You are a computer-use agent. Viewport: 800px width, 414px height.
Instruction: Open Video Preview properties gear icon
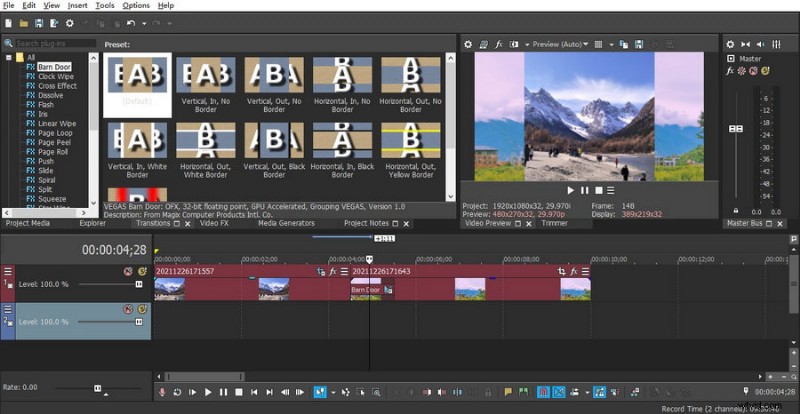468,44
